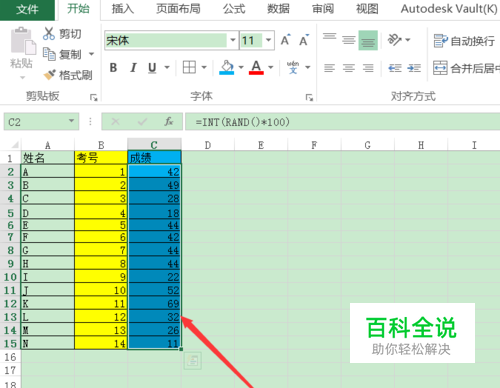Click the Cut scissors icon
The width and height of the screenshot is (500, 388).
49,34
